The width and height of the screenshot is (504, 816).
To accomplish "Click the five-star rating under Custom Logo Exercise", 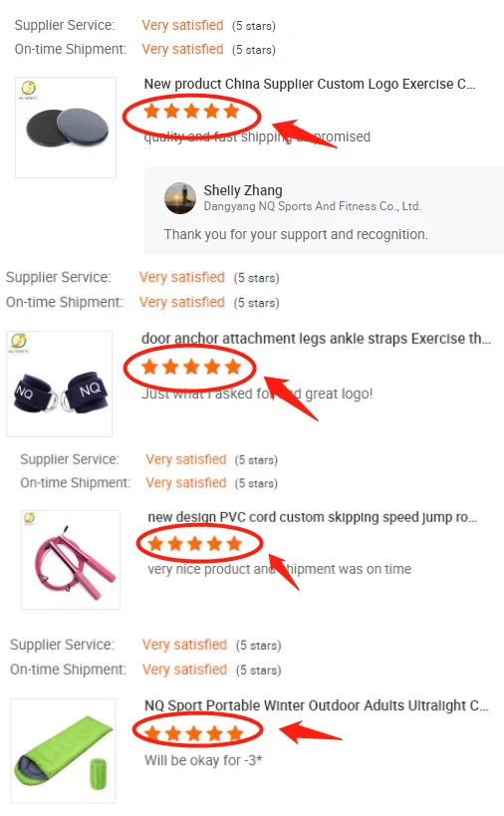I will pyautogui.click(x=191, y=111).
